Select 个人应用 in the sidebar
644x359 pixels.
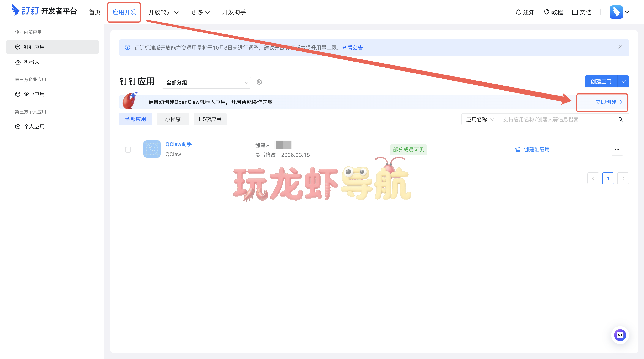click(x=52, y=127)
